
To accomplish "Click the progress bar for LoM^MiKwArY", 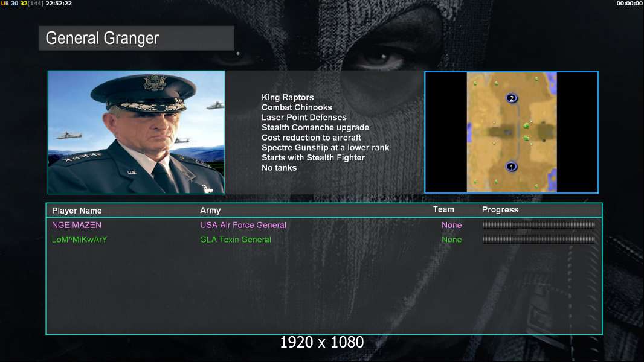I will point(539,240).
